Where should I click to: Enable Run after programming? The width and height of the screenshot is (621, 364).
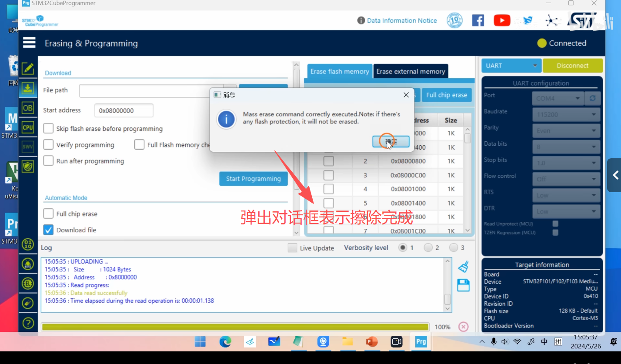click(x=48, y=161)
